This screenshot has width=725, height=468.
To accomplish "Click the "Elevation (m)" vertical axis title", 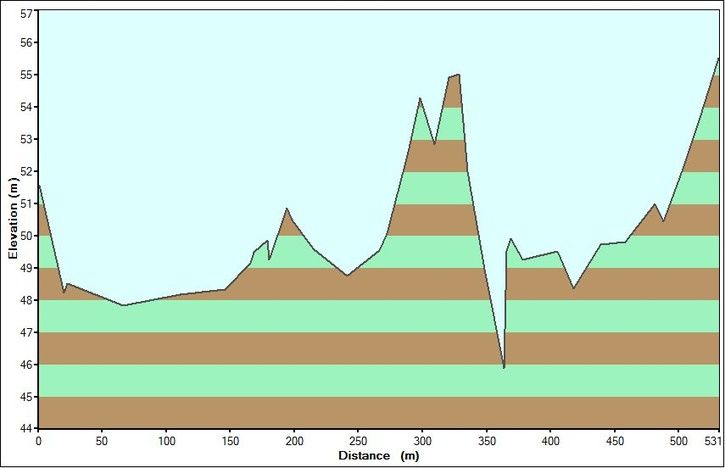I will [x=16, y=222].
